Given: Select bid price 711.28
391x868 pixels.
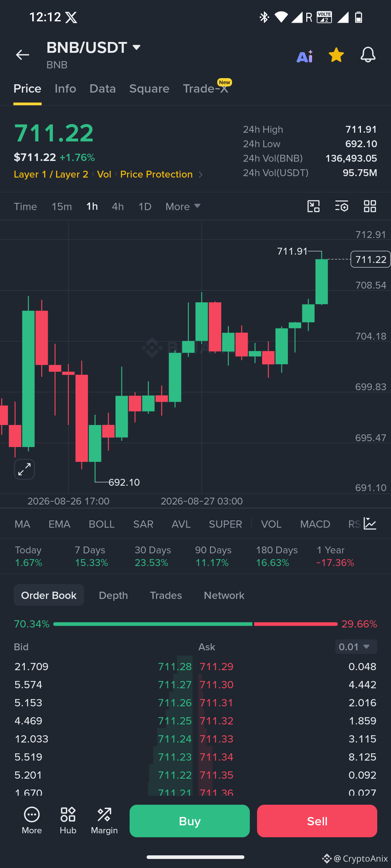Looking at the screenshot, I should click(175, 667).
